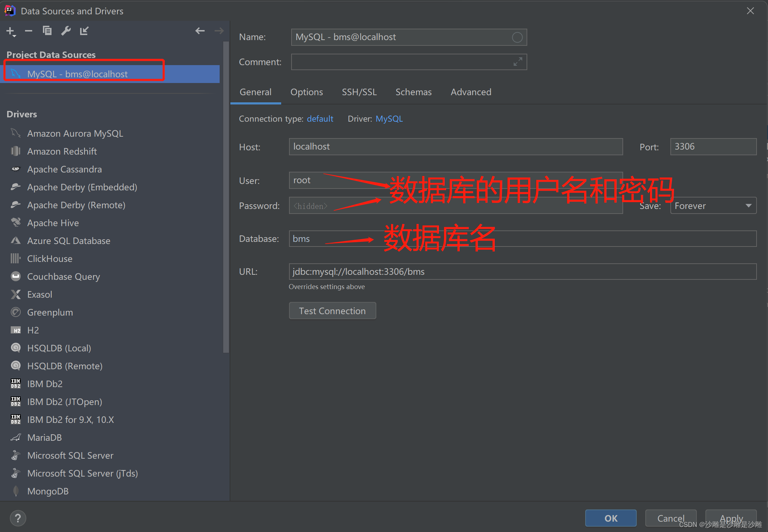Click the Remove data source minus icon
The height and width of the screenshot is (532, 768).
(29, 31)
